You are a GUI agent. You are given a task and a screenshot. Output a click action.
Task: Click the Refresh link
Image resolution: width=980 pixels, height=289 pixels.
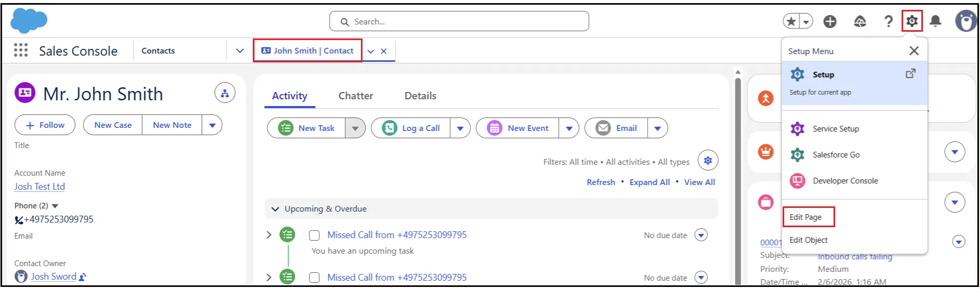601,182
